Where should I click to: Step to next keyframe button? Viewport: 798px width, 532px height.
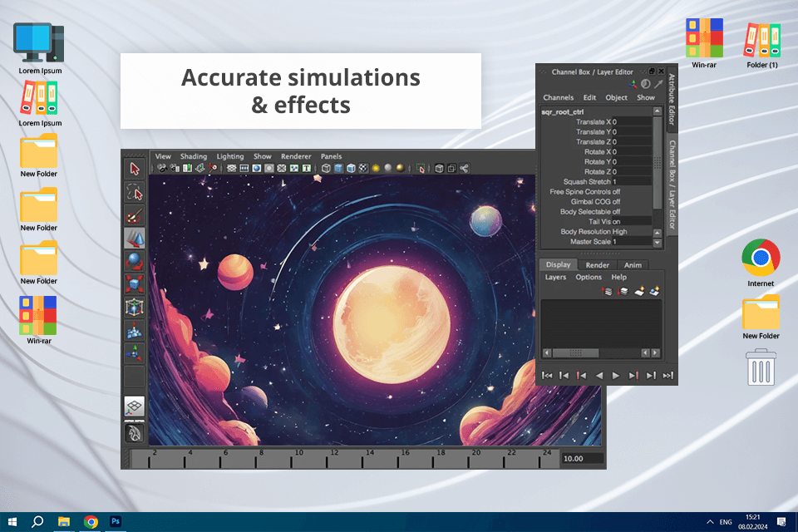pyautogui.click(x=633, y=376)
